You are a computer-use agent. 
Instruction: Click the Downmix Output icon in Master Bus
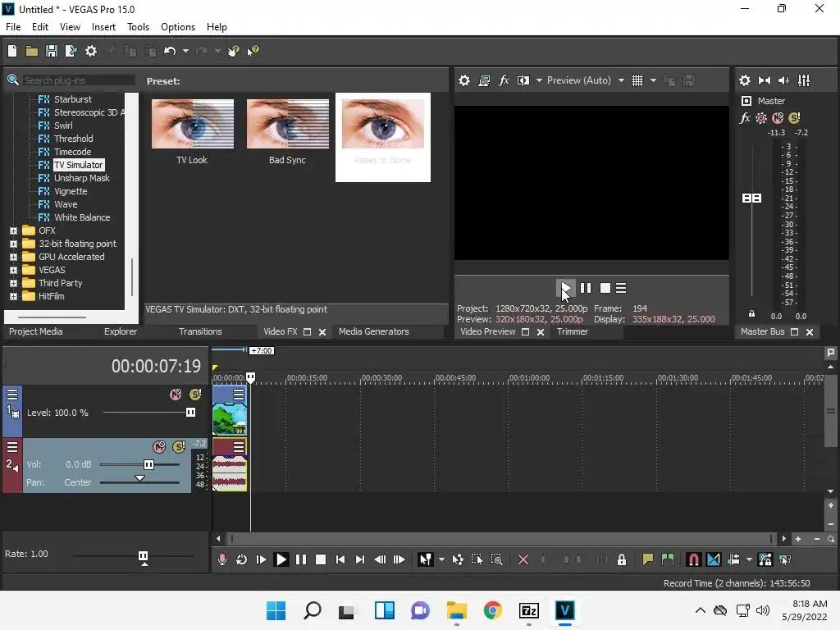point(765,80)
